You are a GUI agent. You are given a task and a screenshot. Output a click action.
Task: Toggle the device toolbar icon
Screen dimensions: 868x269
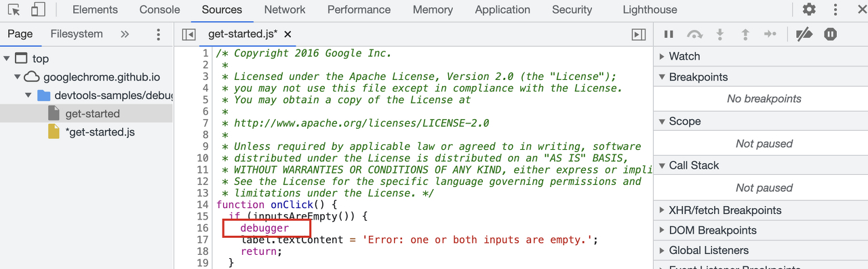click(38, 9)
